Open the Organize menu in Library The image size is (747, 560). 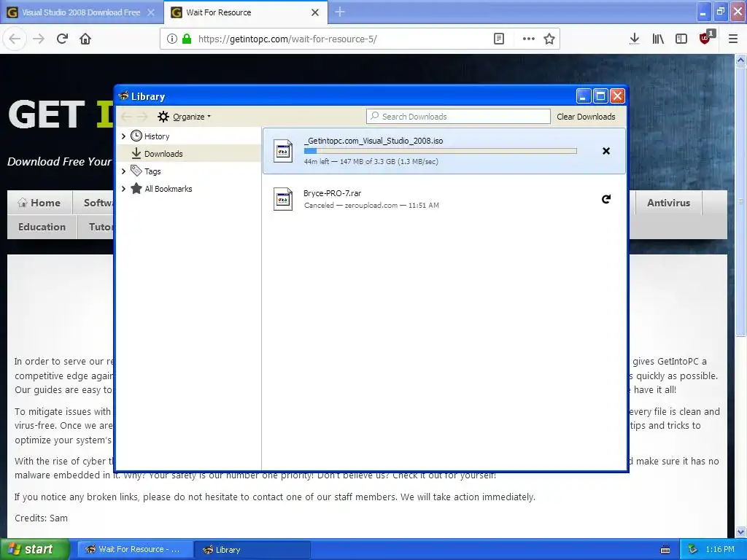tap(185, 117)
